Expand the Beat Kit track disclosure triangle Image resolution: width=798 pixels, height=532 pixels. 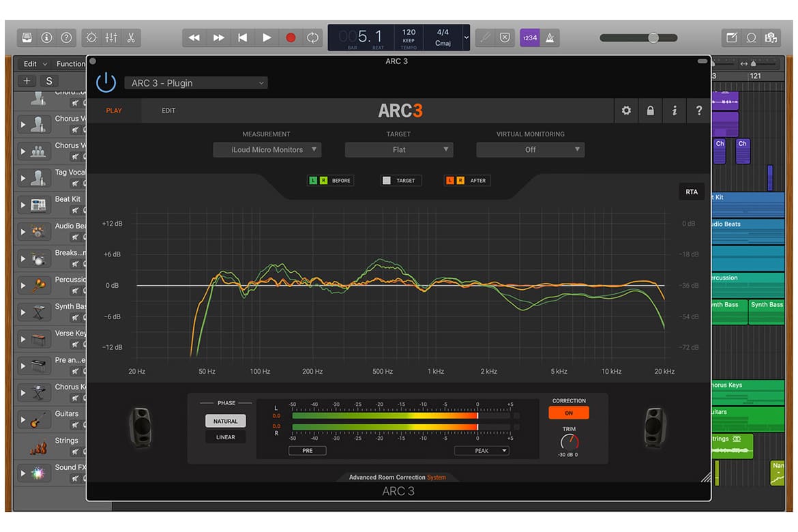(23, 205)
